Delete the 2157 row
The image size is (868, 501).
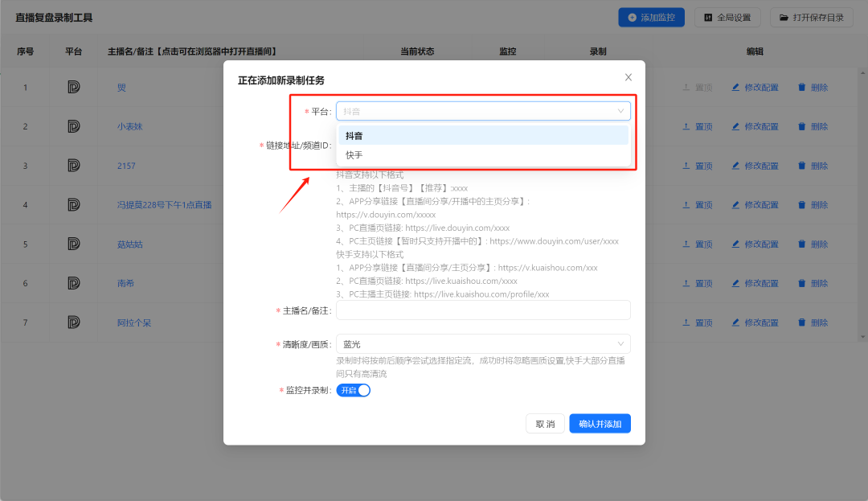tap(813, 166)
